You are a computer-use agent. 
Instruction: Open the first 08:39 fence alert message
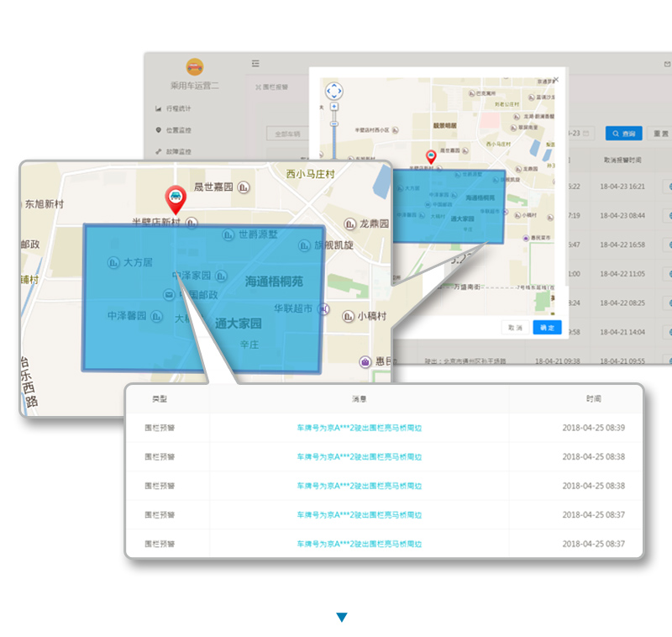pyautogui.click(x=359, y=428)
